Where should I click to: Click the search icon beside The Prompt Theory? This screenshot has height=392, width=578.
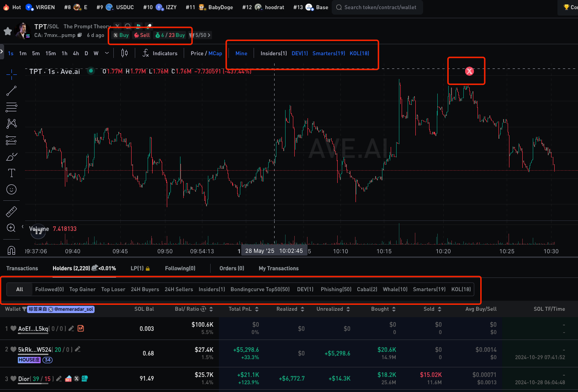point(127,26)
